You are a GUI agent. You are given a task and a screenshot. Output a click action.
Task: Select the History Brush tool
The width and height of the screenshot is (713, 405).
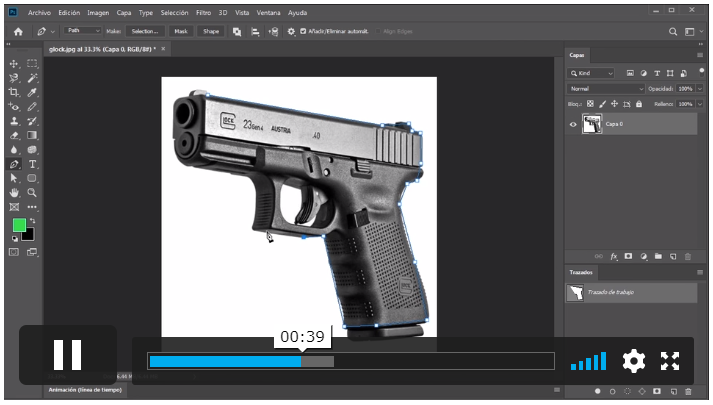click(x=32, y=121)
